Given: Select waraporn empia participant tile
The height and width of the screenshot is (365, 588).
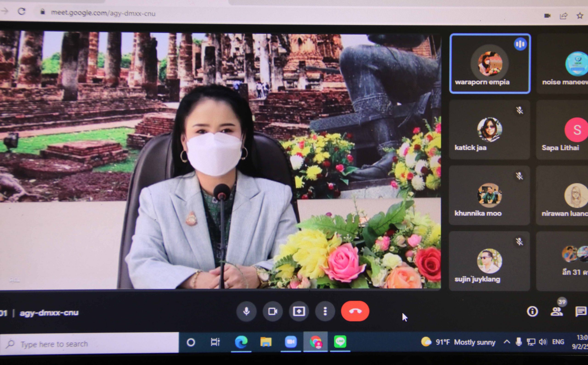Looking at the screenshot, I should [x=490, y=63].
